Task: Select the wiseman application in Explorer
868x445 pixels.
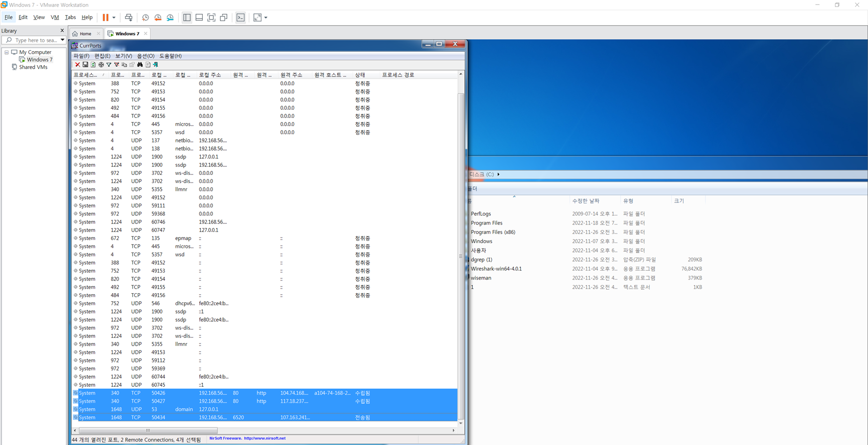Action: tap(481, 278)
